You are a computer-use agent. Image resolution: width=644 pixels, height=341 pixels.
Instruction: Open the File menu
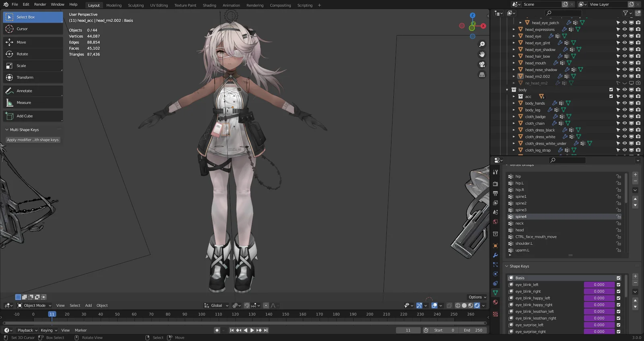[x=15, y=4]
